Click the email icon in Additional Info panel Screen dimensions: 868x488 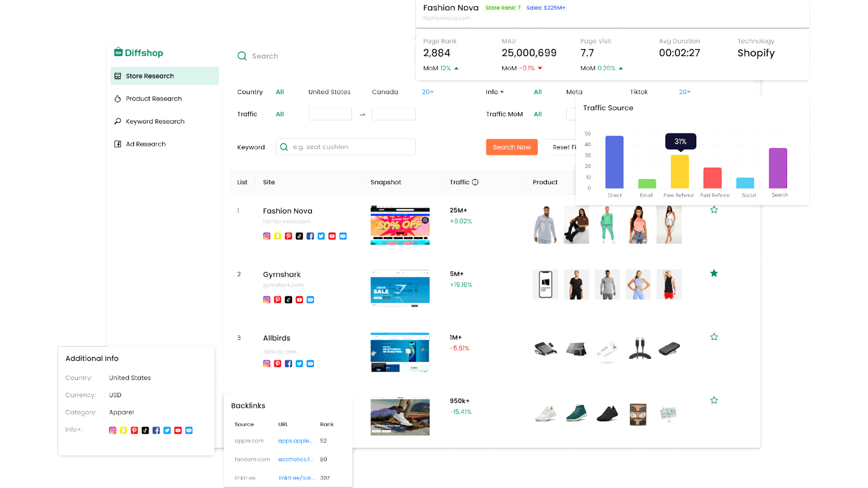pos(189,430)
